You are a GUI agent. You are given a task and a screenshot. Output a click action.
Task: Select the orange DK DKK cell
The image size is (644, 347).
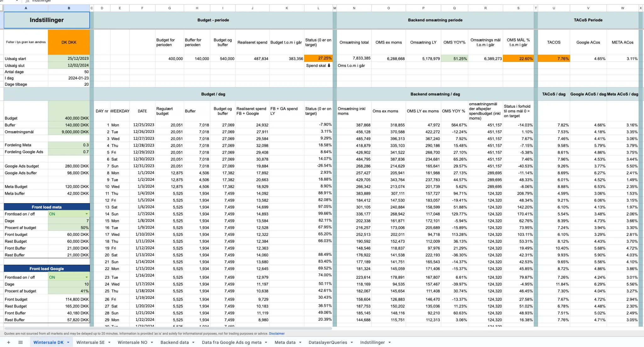(x=69, y=42)
